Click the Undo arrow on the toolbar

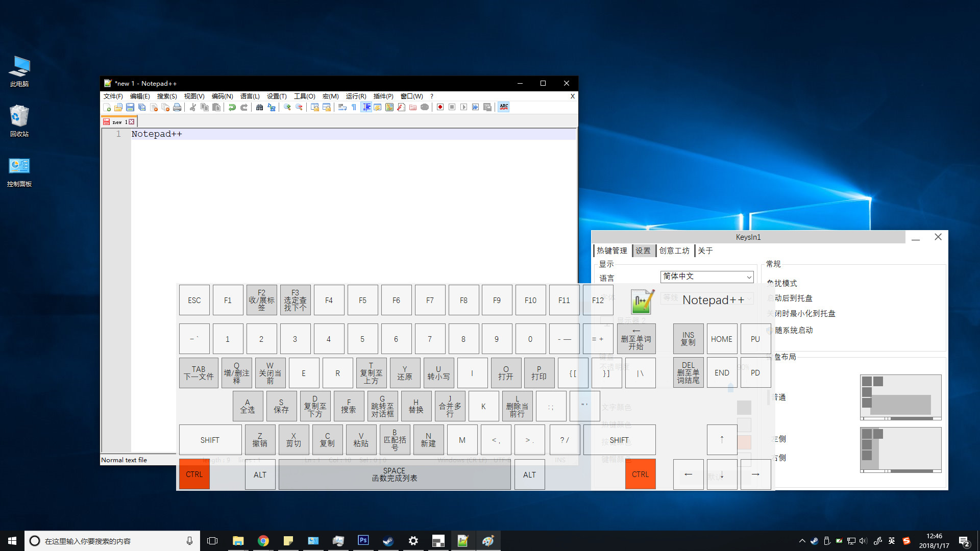232,107
